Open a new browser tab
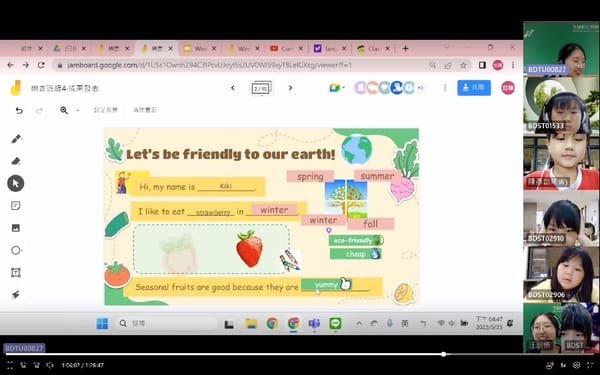600x375 pixels. [405, 49]
